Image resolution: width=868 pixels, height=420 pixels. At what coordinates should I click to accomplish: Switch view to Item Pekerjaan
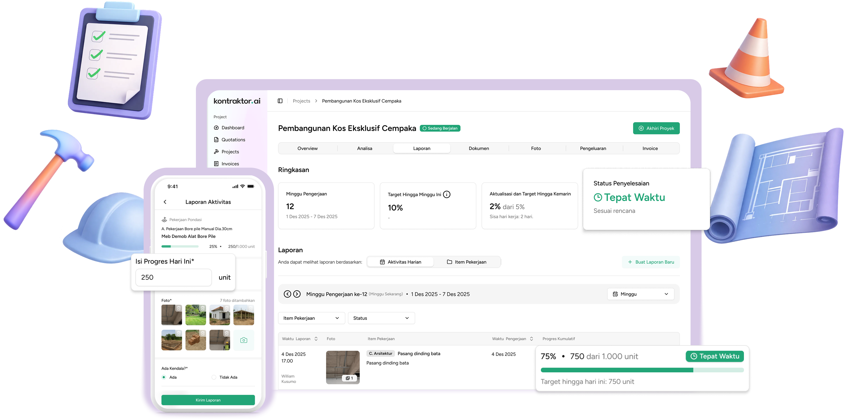[467, 262]
